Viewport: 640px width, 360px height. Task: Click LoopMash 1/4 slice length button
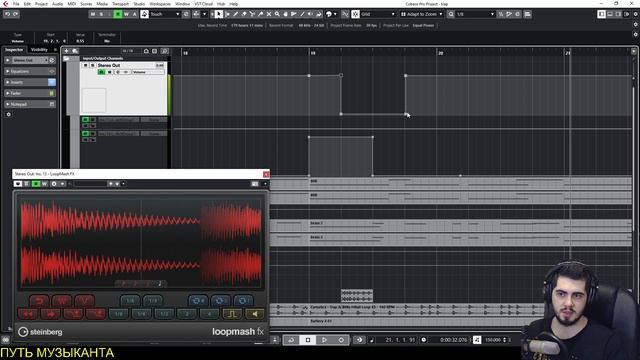[x=141, y=314]
